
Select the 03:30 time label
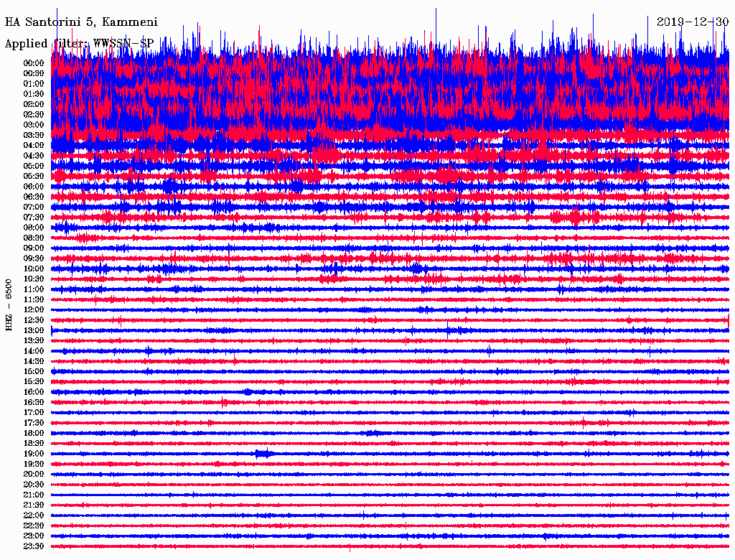point(34,135)
